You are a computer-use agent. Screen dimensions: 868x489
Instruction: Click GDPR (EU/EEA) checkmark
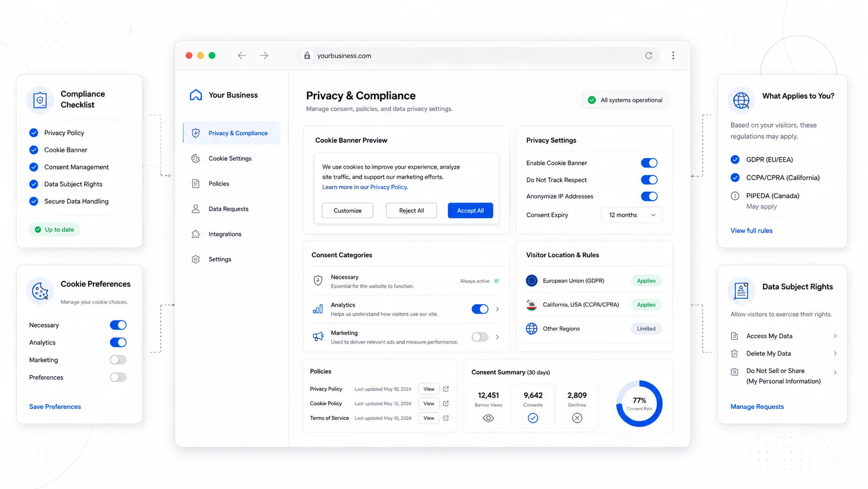(735, 160)
